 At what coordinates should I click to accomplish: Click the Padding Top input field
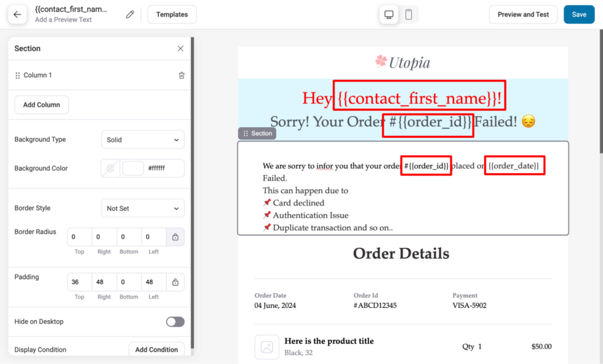click(x=79, y=282)
